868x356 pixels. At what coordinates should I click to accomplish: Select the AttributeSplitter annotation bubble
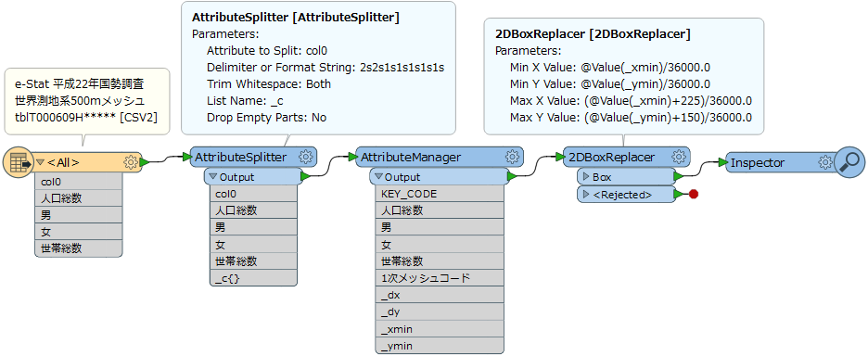point(318,68)
